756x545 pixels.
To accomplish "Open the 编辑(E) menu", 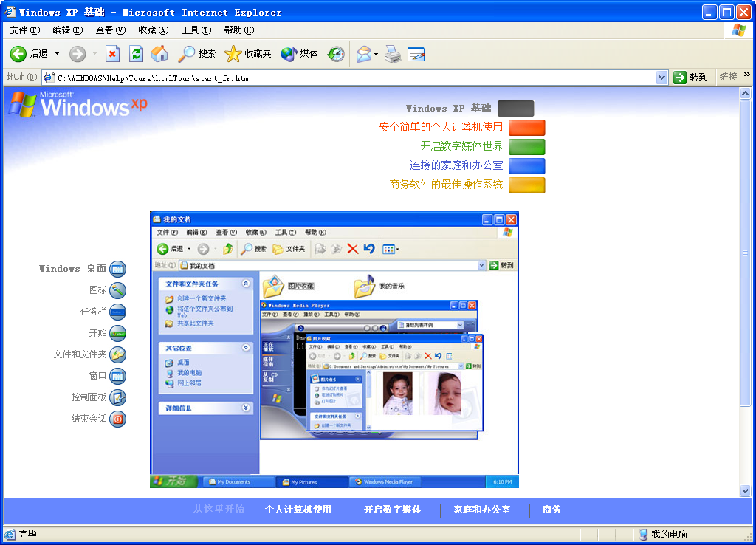I will (x=68, y=30).
